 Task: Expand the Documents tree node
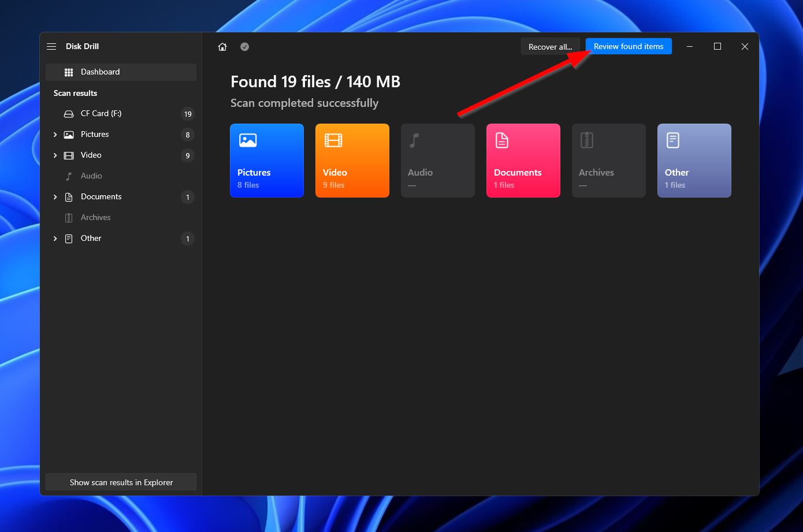(55, 197)
